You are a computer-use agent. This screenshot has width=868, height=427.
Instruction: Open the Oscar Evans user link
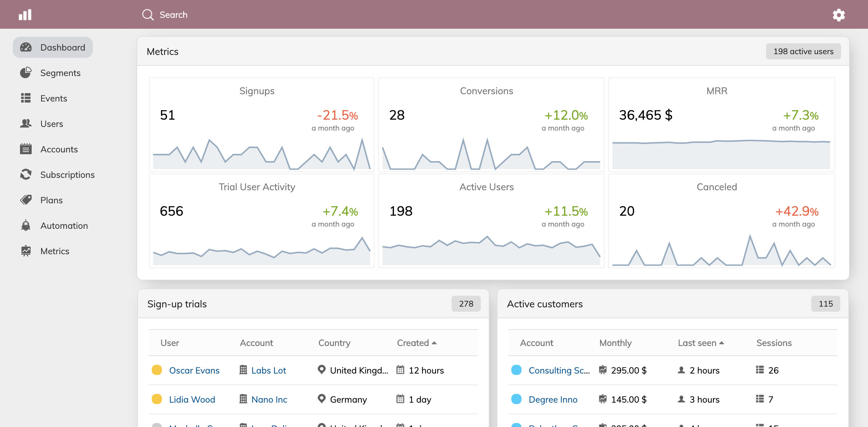point(194,370)
